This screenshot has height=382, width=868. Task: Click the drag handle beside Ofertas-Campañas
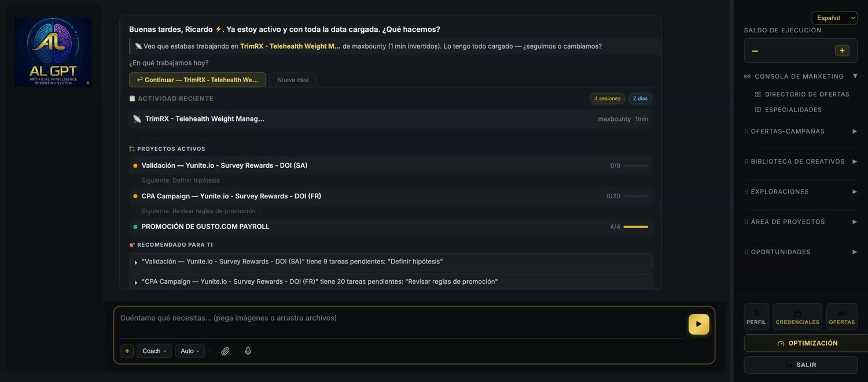click(x=746, y=131)
